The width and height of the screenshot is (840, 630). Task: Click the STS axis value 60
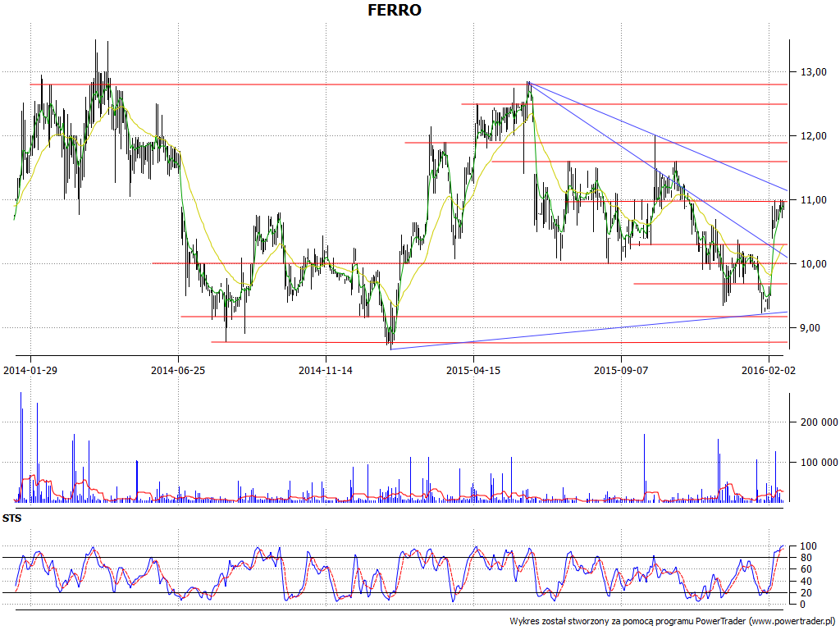point(806,569)
